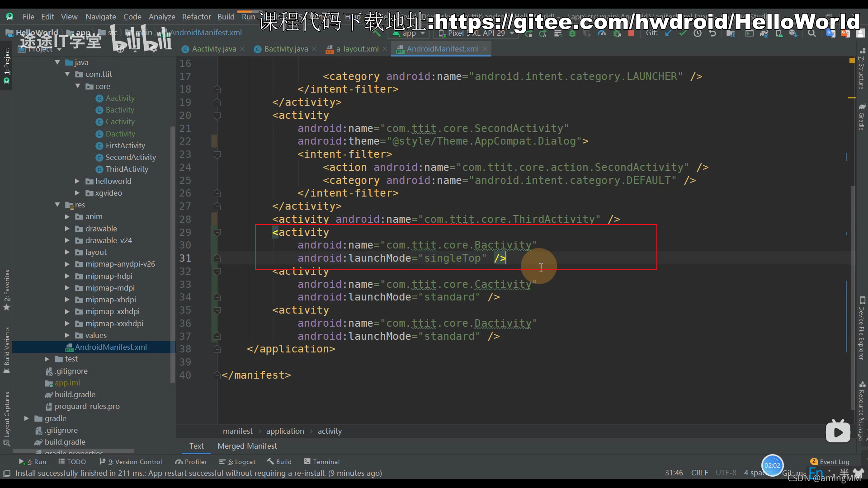Close the a_layout.xml tab

coord(385,49)
